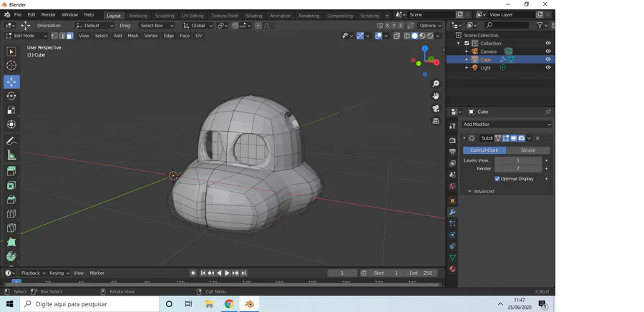Select the Scale tool

tap(11, 110)
